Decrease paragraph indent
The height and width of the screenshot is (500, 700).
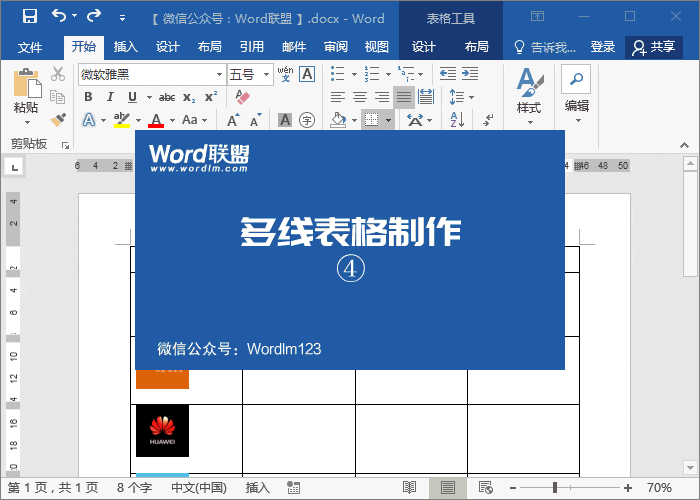(x=448, y=74)
